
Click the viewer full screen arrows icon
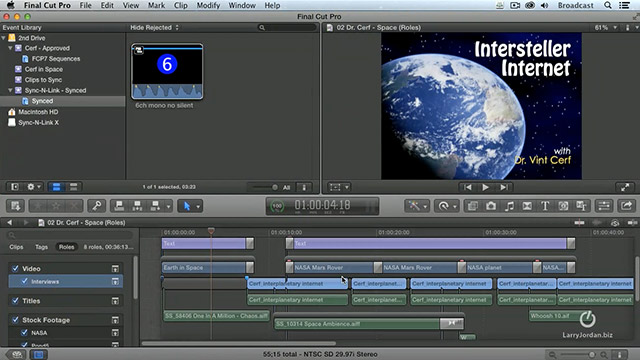tap(625, 187)
